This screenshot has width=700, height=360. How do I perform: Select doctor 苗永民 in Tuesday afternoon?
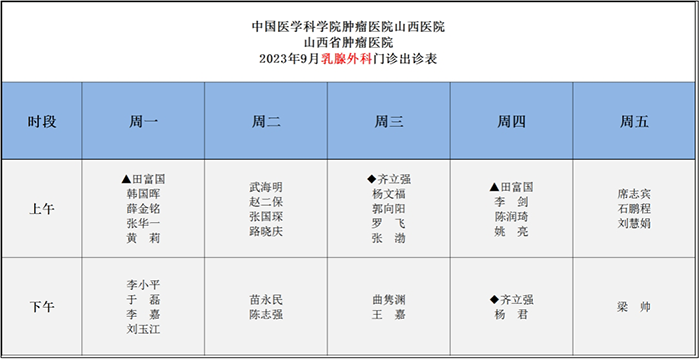pyautogui.click(x=266, y=300)
